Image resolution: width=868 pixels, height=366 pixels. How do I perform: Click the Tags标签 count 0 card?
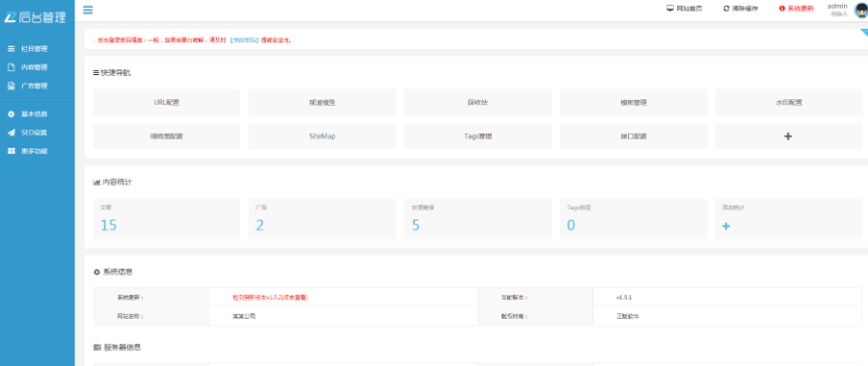pyautogui.click(x=634, y=219)
